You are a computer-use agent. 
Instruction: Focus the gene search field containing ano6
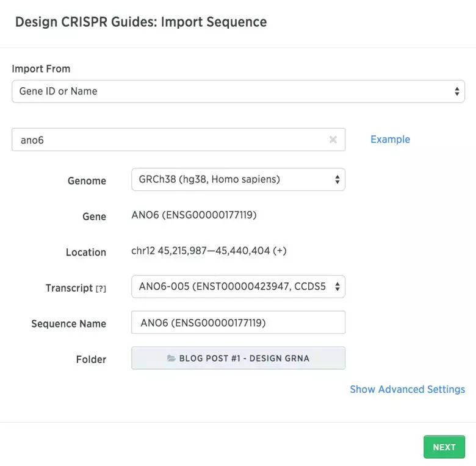pyautogui.click(x=171, y=140)
